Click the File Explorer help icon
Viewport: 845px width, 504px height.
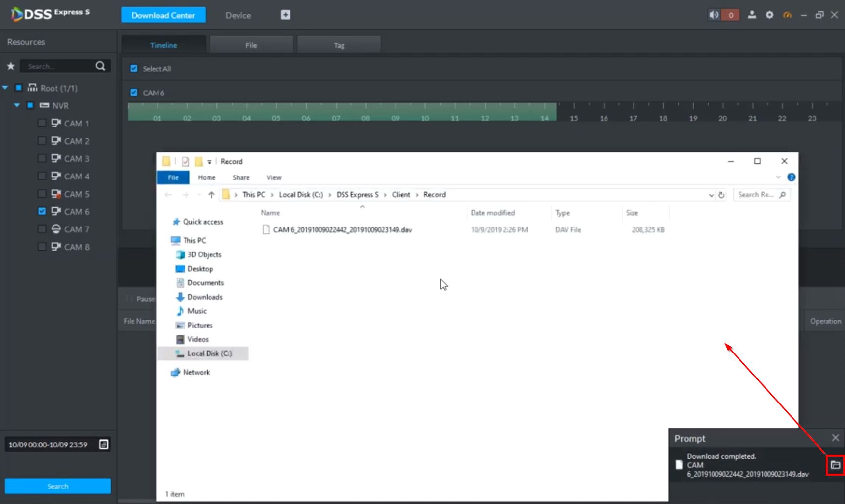point(791,177)
